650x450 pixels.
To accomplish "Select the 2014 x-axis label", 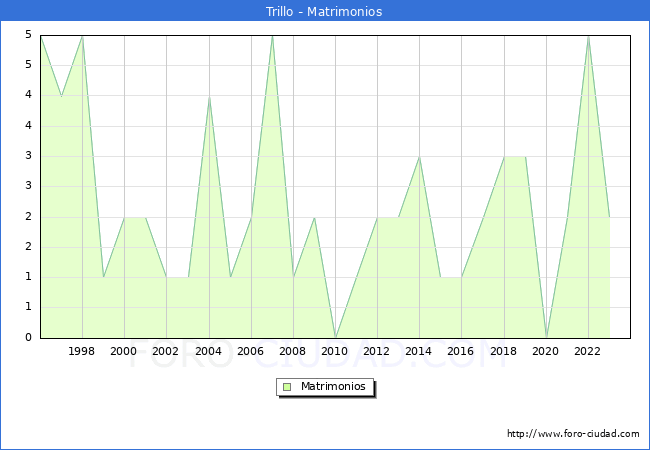I will [x=419, y=351].
